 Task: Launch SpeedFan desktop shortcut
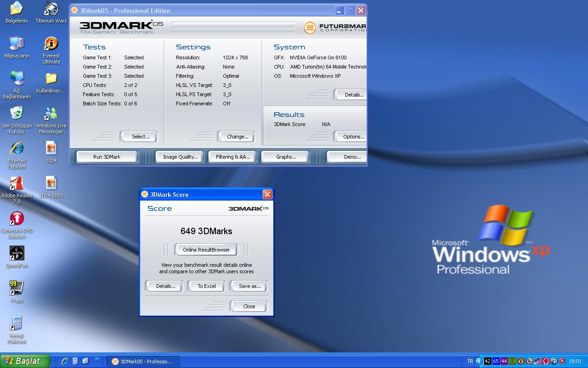click(x=17, y=257)
